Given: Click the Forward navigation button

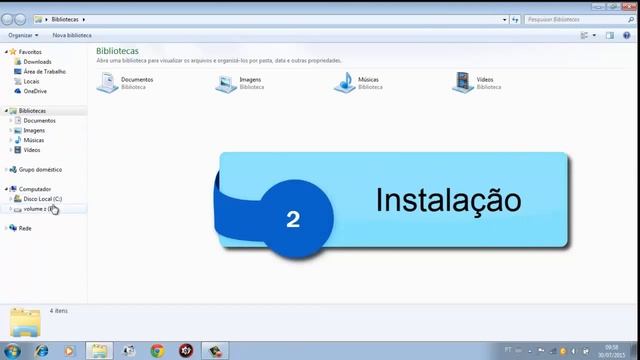Looking at the screenshot, I should point(20,19).
